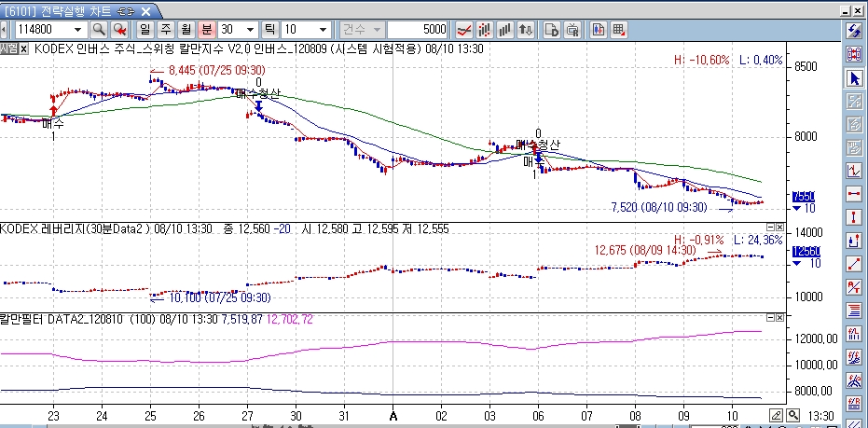Minimize the KODEX 레버리지 sub-chart panel
Viewport: 868px width, 428px height.
tap(770, 228)
